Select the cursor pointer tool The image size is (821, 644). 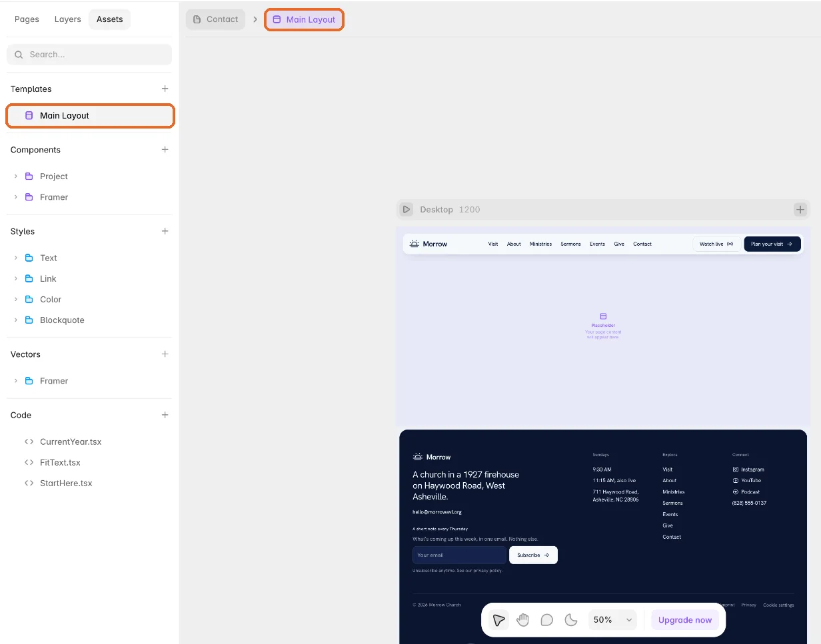tap(498, 620)
